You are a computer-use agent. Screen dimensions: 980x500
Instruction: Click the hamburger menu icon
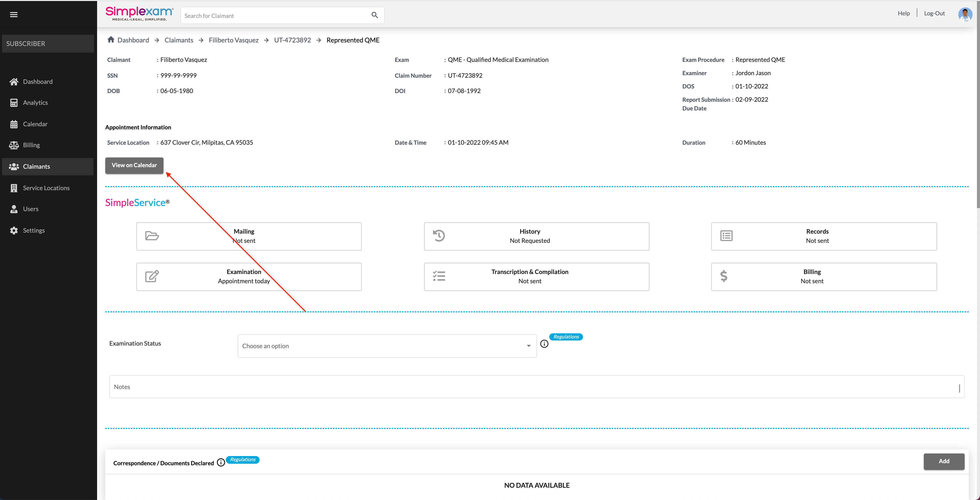coord(14,15)
